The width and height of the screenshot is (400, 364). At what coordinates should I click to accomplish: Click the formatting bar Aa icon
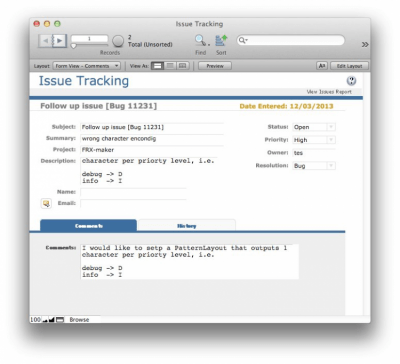point(322,66)
